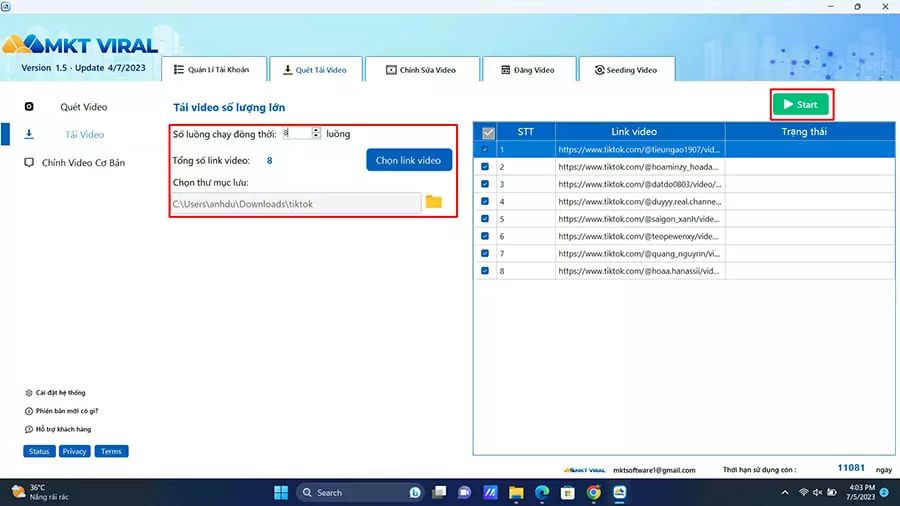Increase the concurrent threads number with up arrow
The height and width of the screenshot is (506, 900).
(x=316, y=130)
